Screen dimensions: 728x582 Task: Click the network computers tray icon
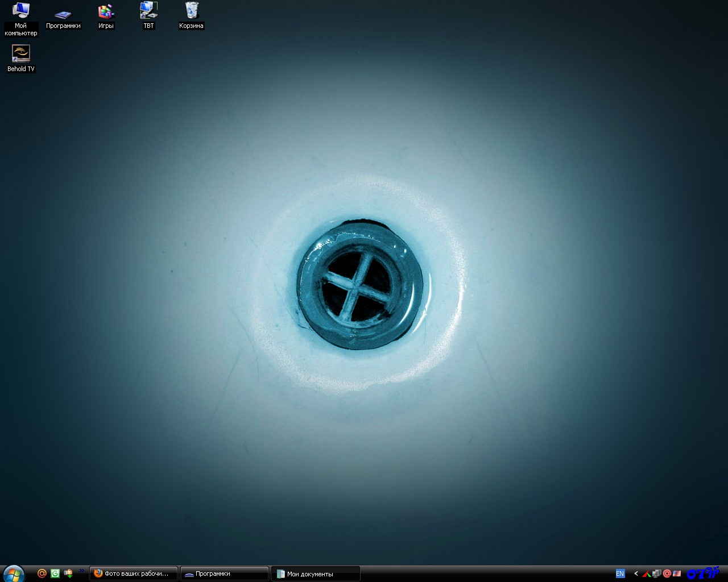657,573
